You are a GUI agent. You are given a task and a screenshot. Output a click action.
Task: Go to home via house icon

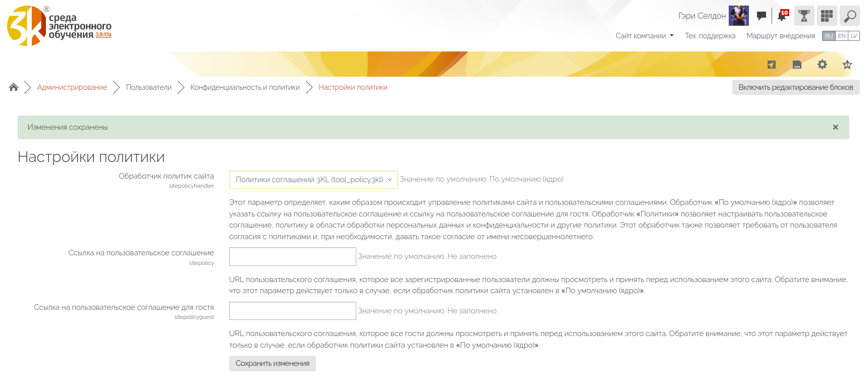tap(14, 87)
